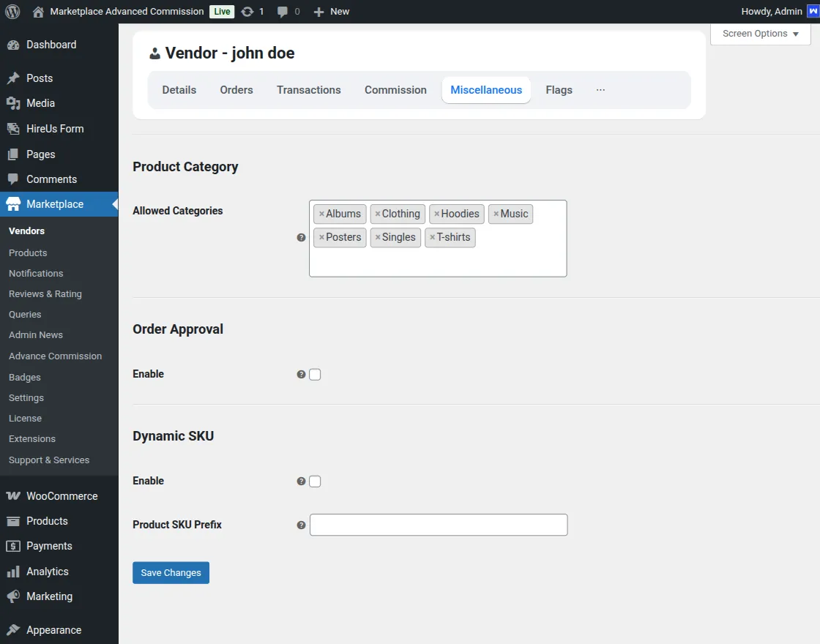Image resolution: width=820 pixels, height=644 pixels.
Task: Enable the Dynamic SKU checkbox
Action: (x=315, y=481)
